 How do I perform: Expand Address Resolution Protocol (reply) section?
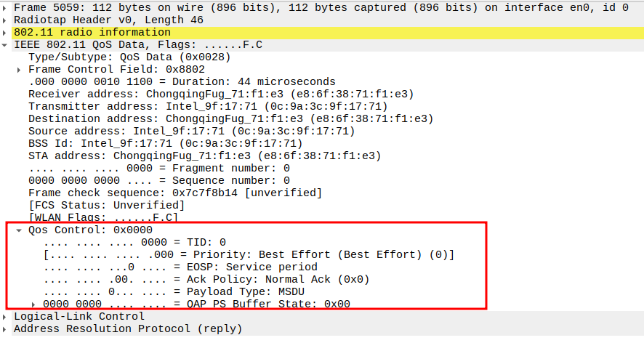7,329
